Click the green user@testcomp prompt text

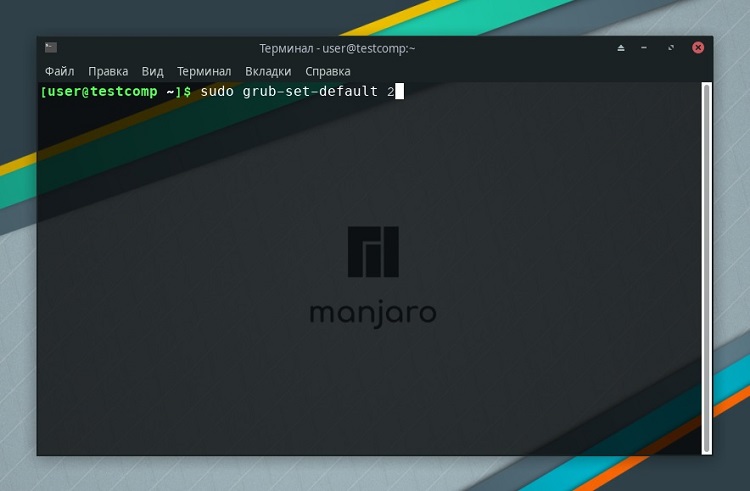point(102,92)
